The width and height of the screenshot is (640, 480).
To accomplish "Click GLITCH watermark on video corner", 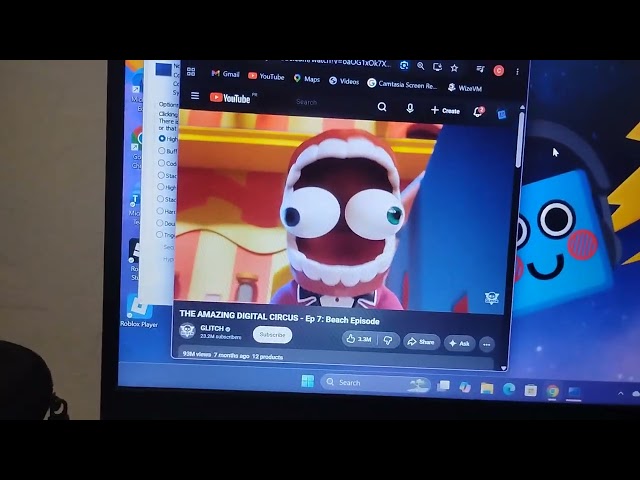I will [491, 298].
